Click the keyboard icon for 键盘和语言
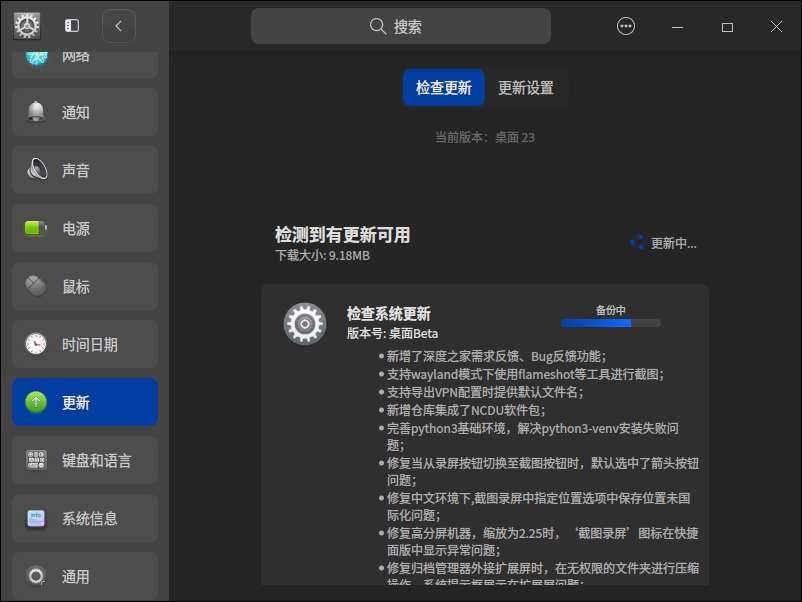Screen dimensions: 802x602 pyautogui.click(x=36, y=460)
